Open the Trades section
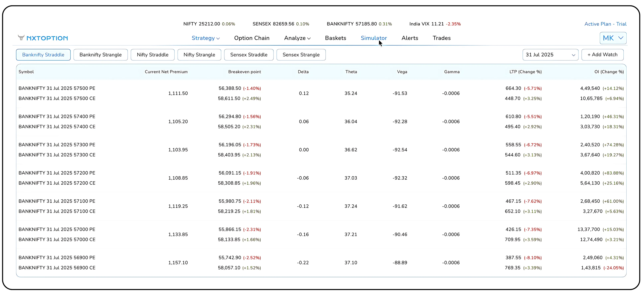 (x=441, y=38)
